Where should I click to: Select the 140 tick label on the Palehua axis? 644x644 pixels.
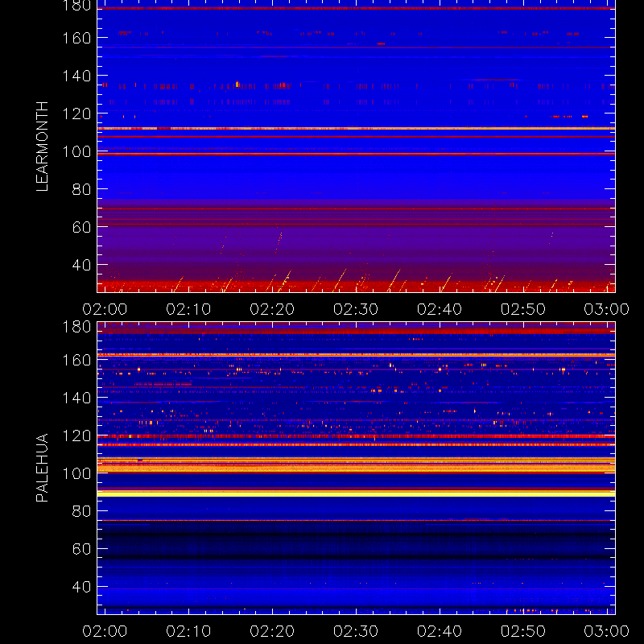(x=76, y=398)
